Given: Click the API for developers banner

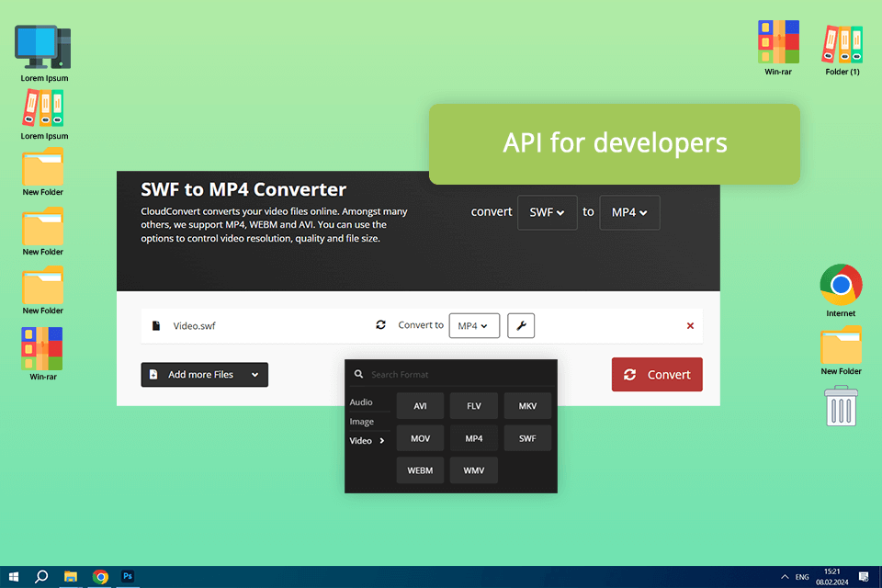Looking at the screenshot, I should [x=615, y=144].
